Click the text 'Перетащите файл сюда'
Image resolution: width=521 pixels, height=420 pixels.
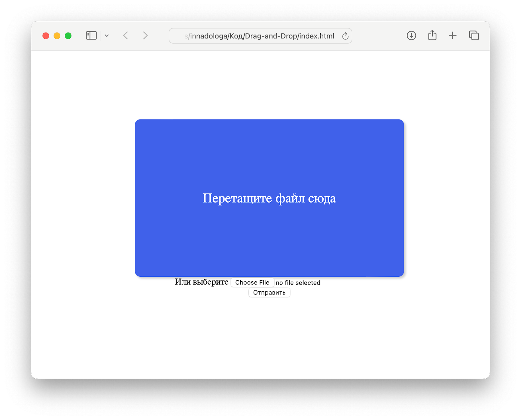(269, 198)
